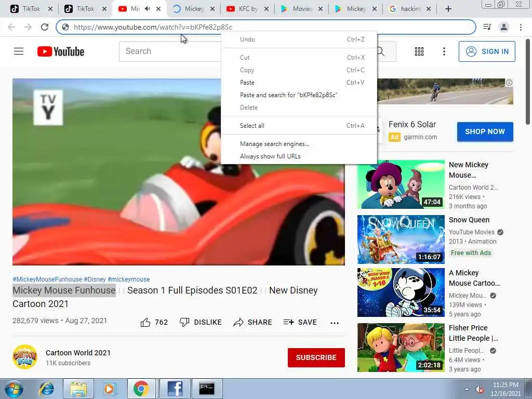The height and width of the screenshot is (399, 532).
Task: Open A Mickey Mouse Cartoon thumbnail
Action: click(401, 292)
